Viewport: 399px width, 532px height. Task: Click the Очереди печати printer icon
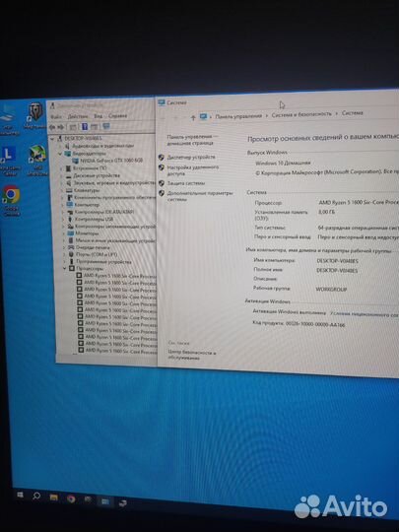tap(71, 247)
